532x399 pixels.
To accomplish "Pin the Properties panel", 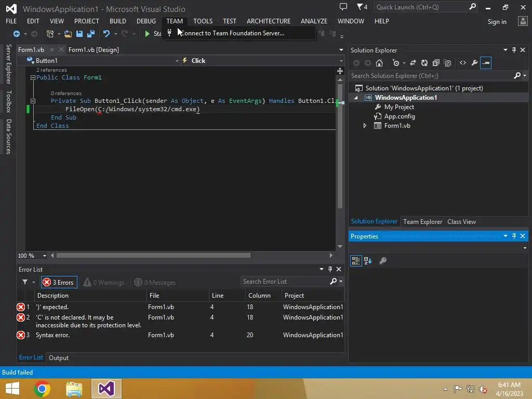I will pos(514,236).
